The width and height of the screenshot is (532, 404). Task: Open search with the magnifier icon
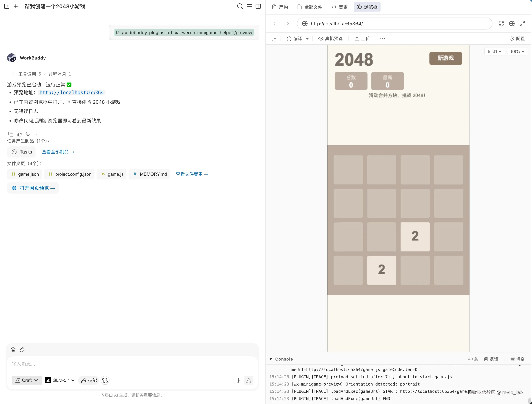(x=240, y=7)
